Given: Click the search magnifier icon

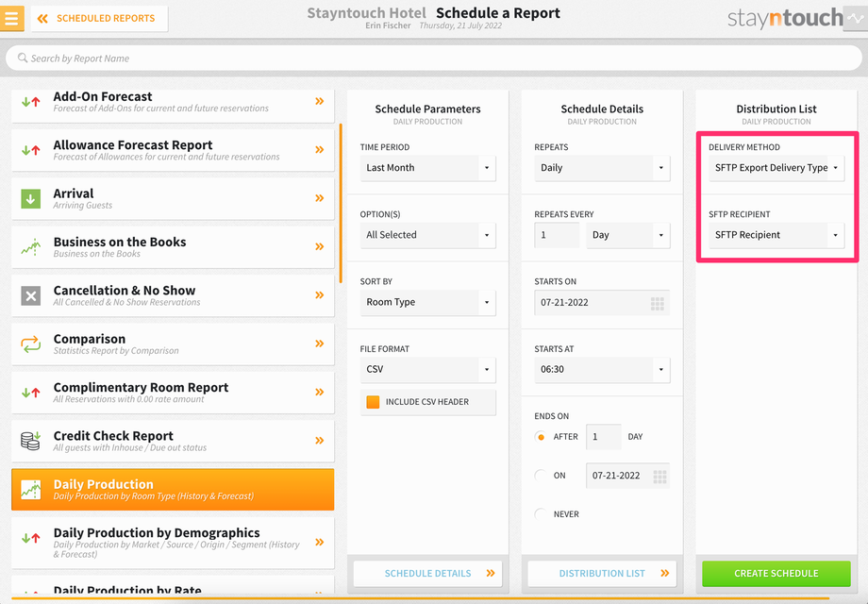Looking at the screenshot, I should tap(23, 58).
